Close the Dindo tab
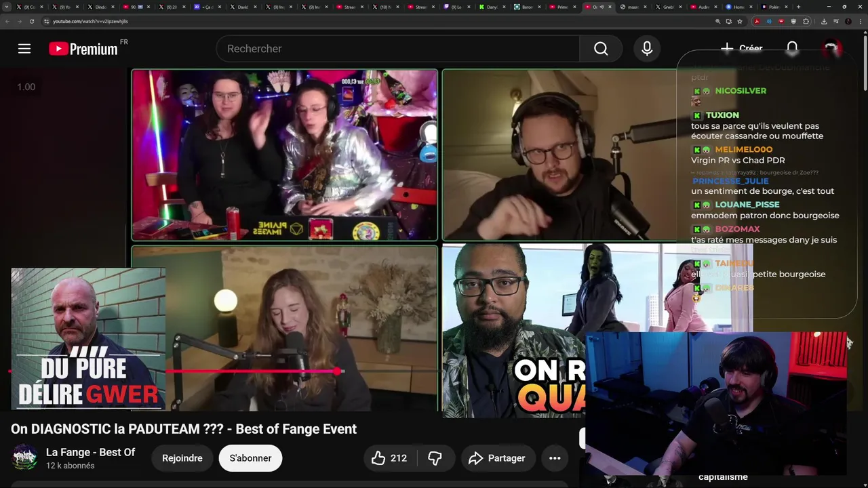Image resolution: width=868 pixels, height=488 pixels. point(113,7)
